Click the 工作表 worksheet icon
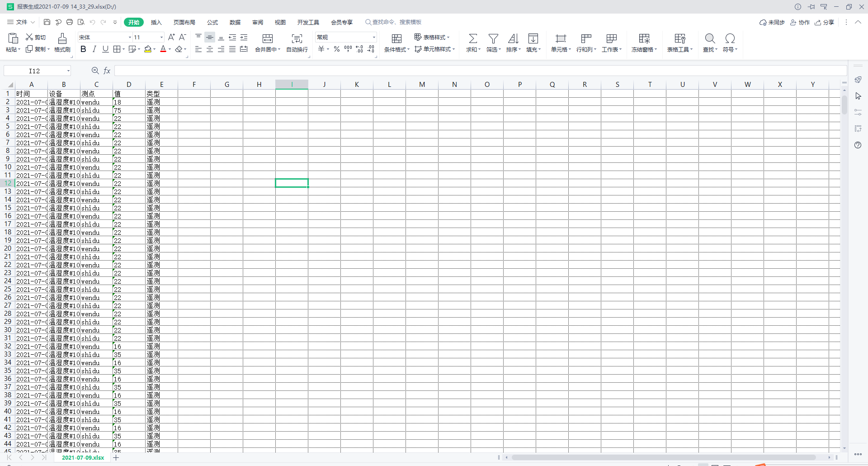 [611, 38]
